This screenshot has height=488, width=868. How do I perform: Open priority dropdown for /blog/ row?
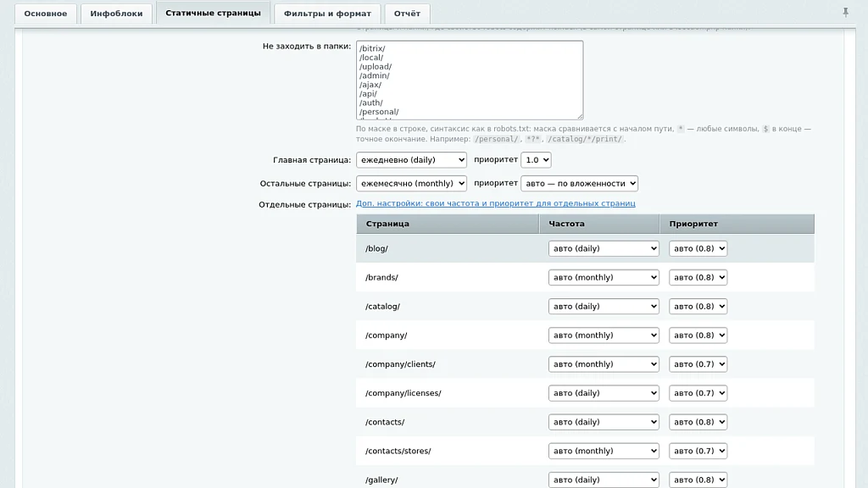pos(698,248)
